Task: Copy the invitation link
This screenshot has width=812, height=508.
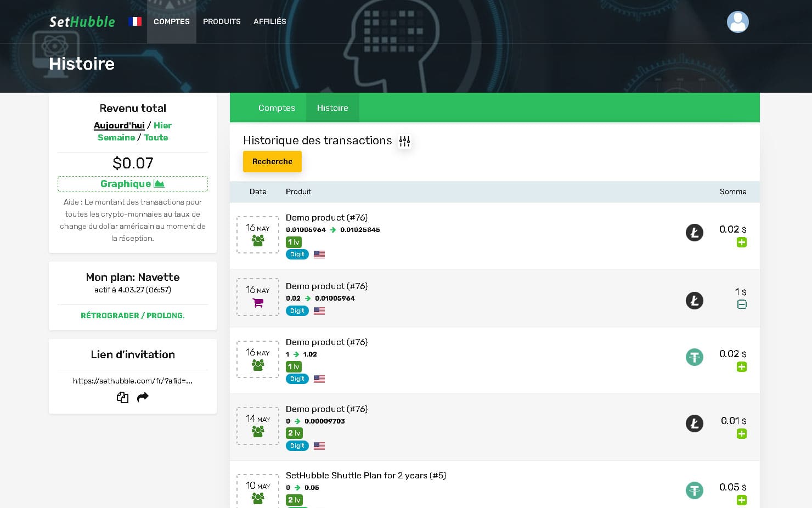Action: click(122, 397)
